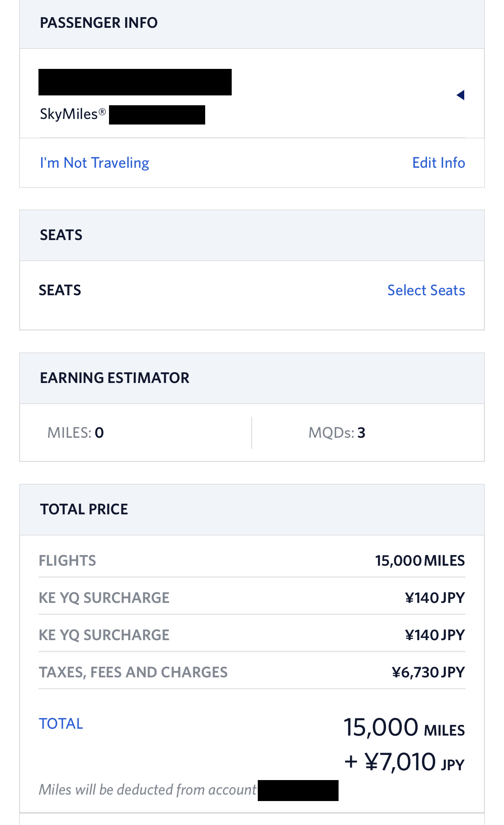Click the TOTAL PRICE section header

click(x=84, y=510)
